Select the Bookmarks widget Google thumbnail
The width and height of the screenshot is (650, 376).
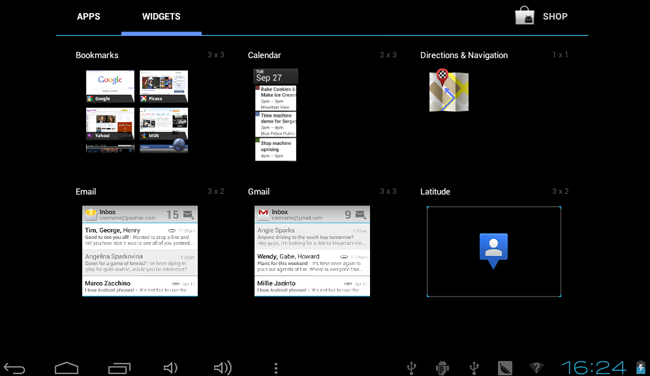pos(110,86)
